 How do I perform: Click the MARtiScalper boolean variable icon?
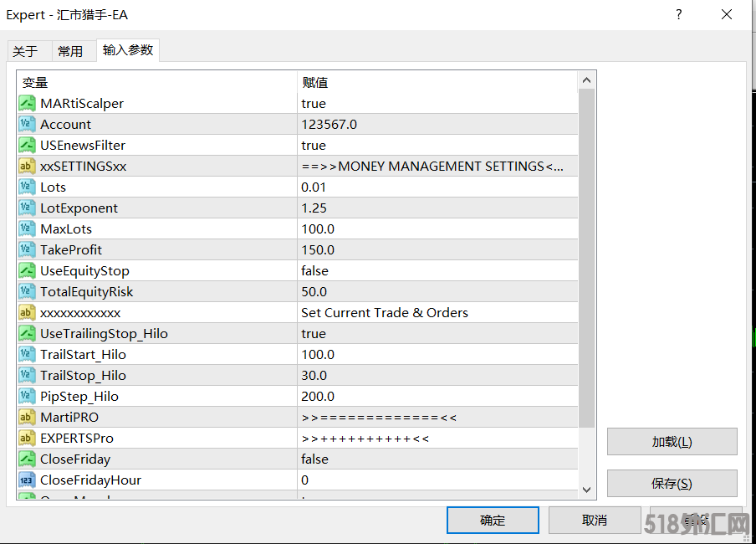click(x=27, y=104)
